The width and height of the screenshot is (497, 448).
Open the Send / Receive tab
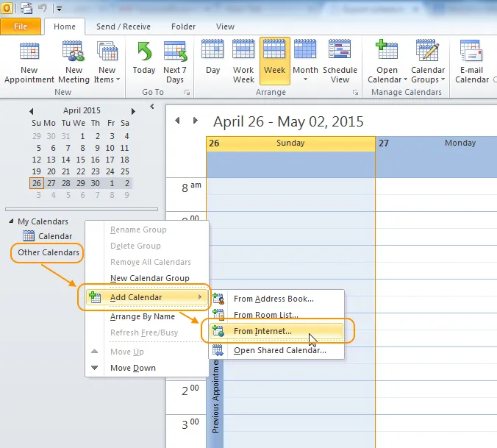[x=124, y=26]
